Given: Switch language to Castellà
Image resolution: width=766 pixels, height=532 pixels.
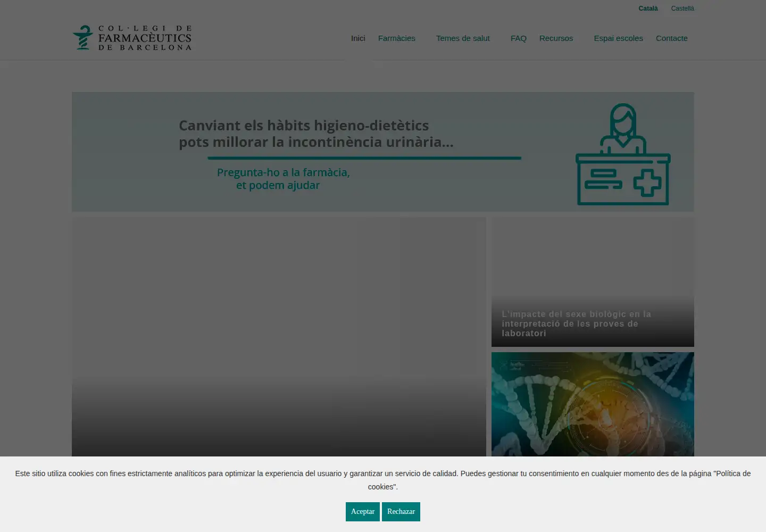Looking at the screenshot, I should click(x=682, y=9).
